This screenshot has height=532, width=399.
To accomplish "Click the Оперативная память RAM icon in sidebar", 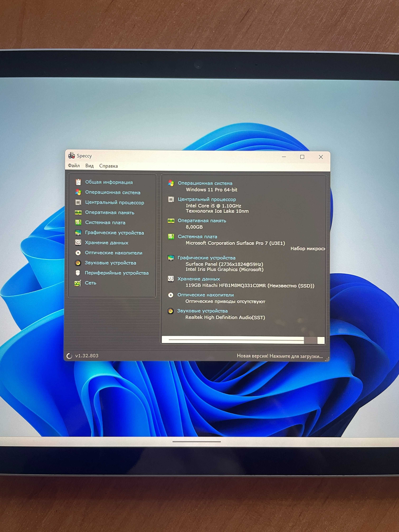I will point(78,212).
